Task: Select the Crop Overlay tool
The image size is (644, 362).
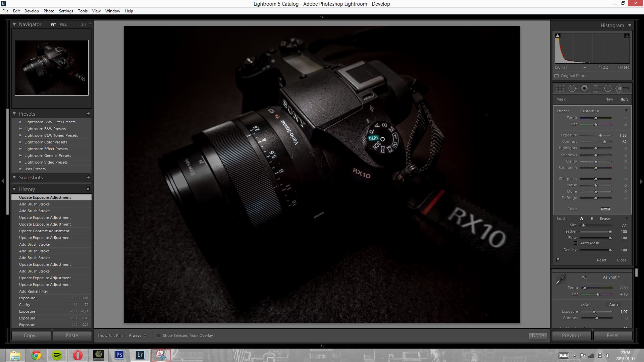Action: click(560, 88)
